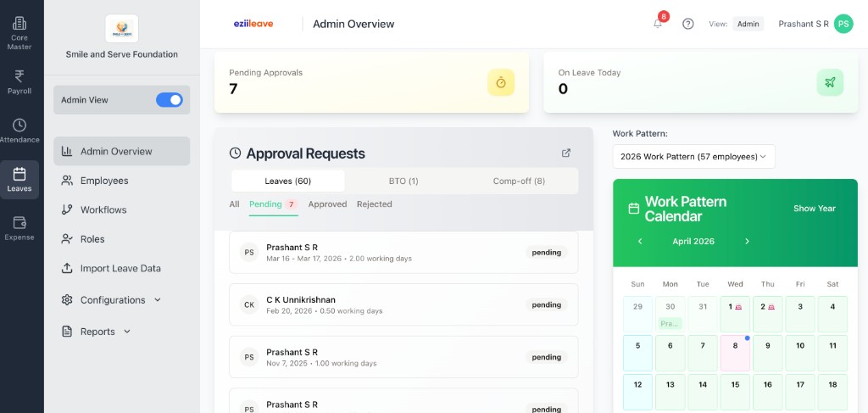
Task: Click the CK avatar initials
Action: click(249, 304)
